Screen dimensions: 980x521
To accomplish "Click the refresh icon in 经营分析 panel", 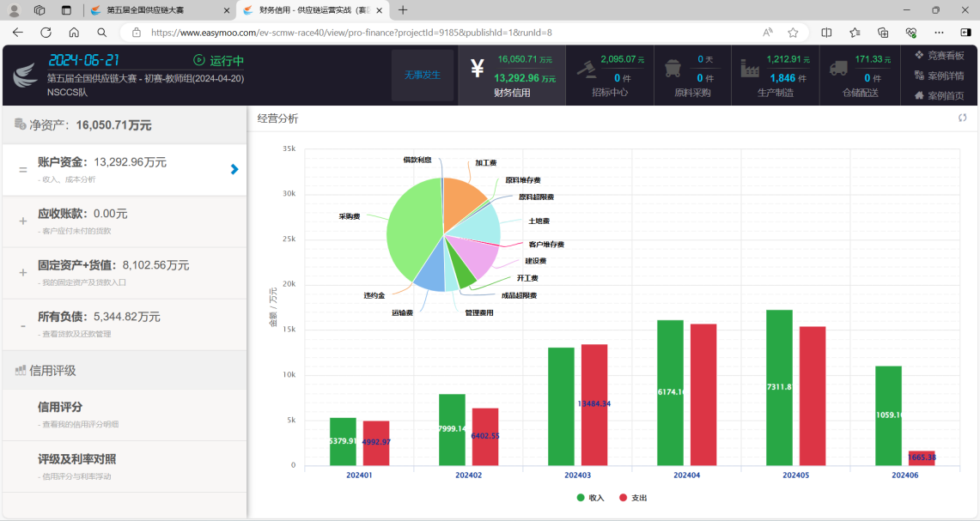I will [963, 118].
